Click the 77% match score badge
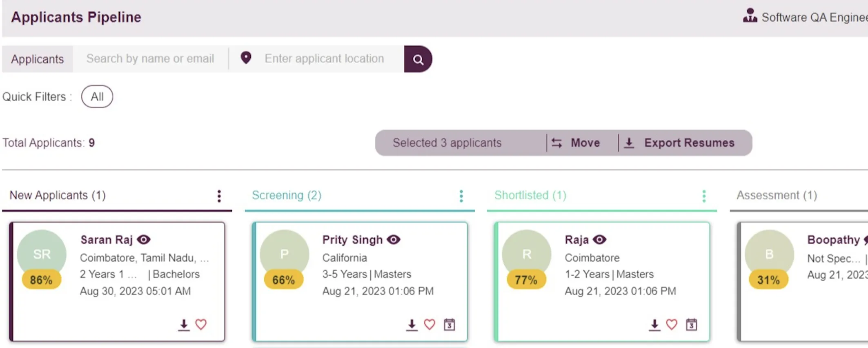The image size is (868, 348). pyautogui.click(x=526, y=280)
